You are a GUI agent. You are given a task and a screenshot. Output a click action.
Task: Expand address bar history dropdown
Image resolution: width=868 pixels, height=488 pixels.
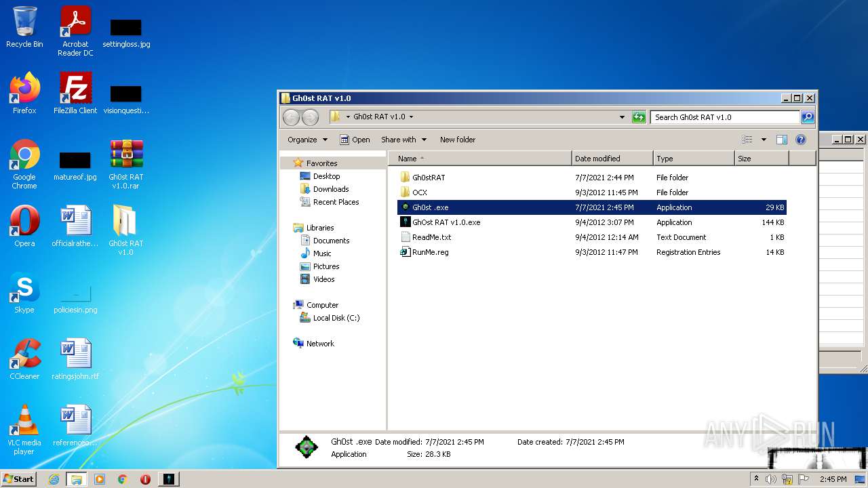pyautogui.click(x=623, y=117)
